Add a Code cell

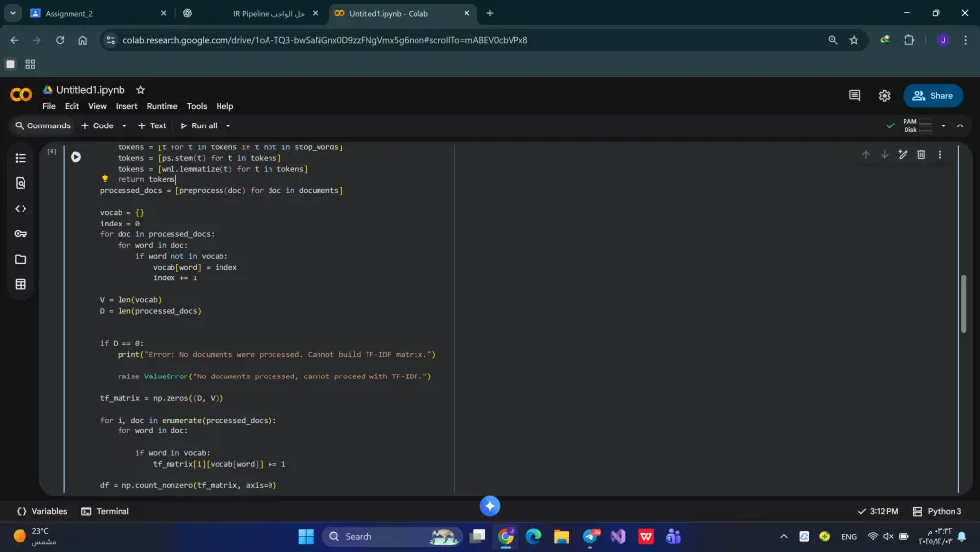coord(97,125)
